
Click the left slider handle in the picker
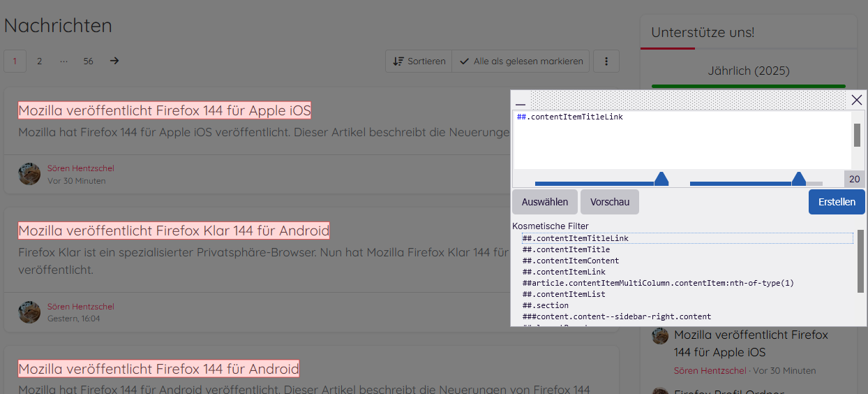coord(661,179)
